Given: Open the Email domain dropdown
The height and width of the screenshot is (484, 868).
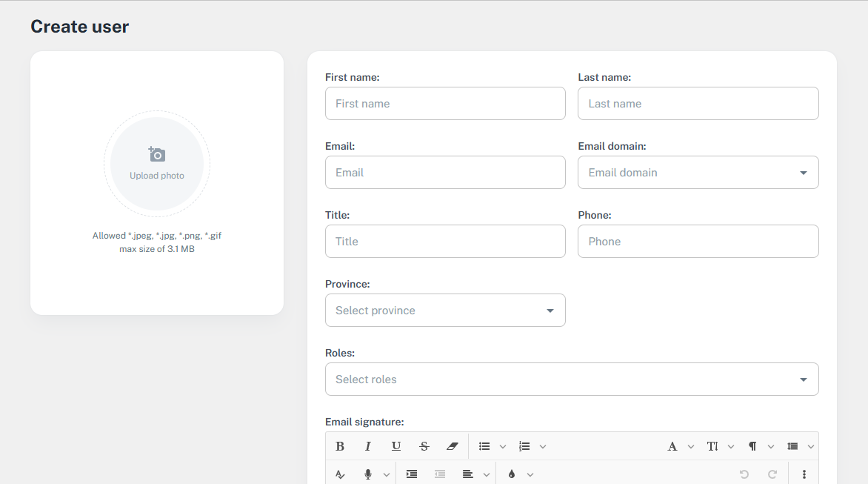Looking at the screenshot, I should pos(698,173).
